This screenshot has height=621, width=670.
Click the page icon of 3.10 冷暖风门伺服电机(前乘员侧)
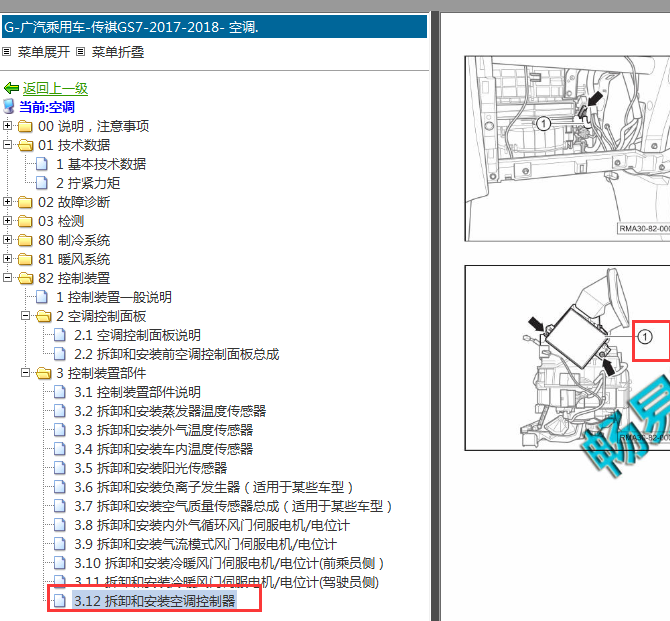[x=60, y=563]
